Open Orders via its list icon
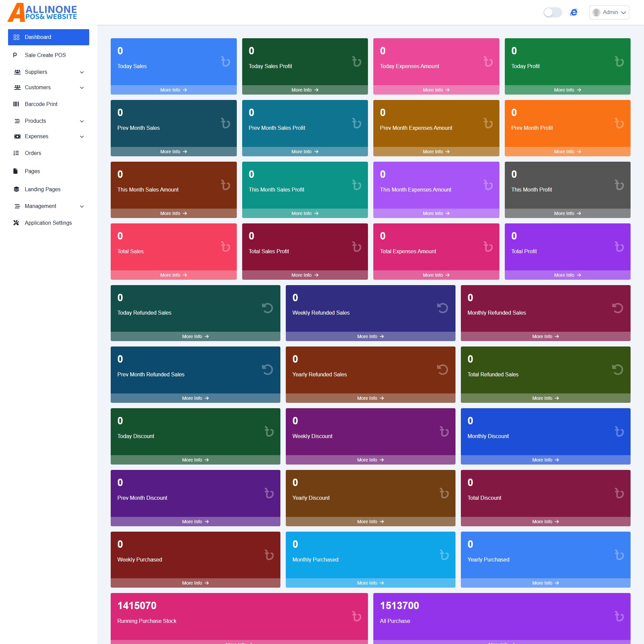644x644 pixels. tap(16, 153)
